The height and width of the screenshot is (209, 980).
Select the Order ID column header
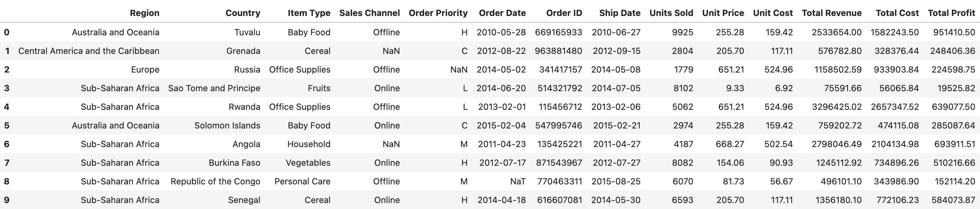coord(564,13)
